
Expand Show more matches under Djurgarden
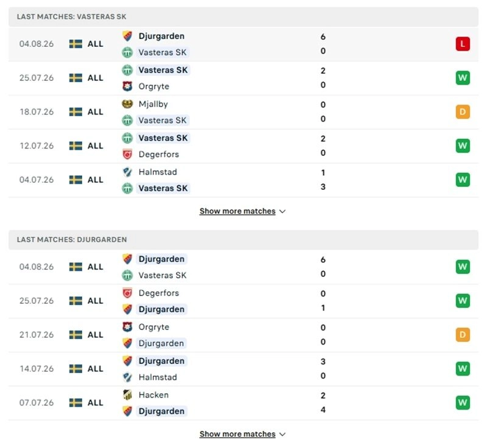tap(242, 434)
